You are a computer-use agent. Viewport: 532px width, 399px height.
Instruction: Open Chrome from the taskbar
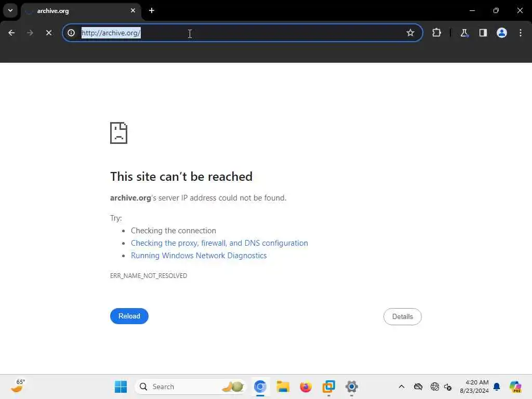tap(260, 387)
